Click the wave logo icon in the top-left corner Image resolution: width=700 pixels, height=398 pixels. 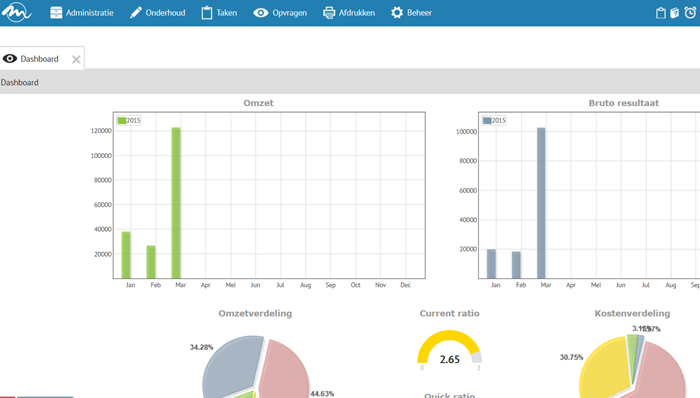17,12
